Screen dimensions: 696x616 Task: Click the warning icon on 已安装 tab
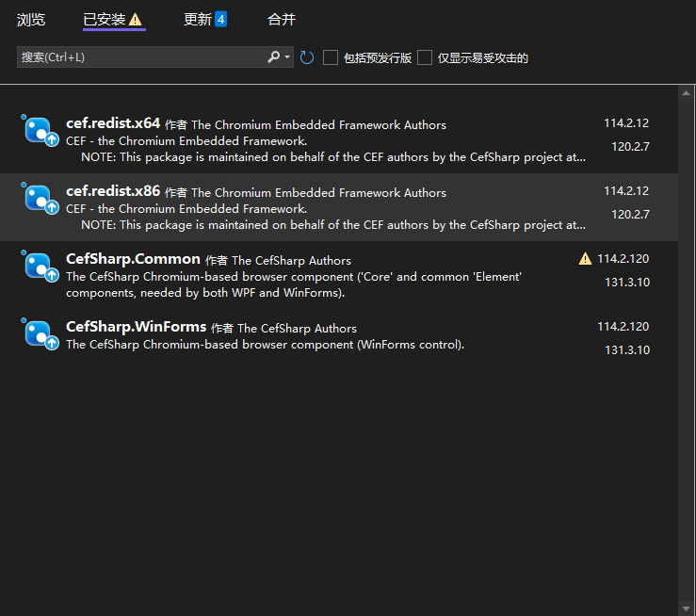(x=136, y=20)
